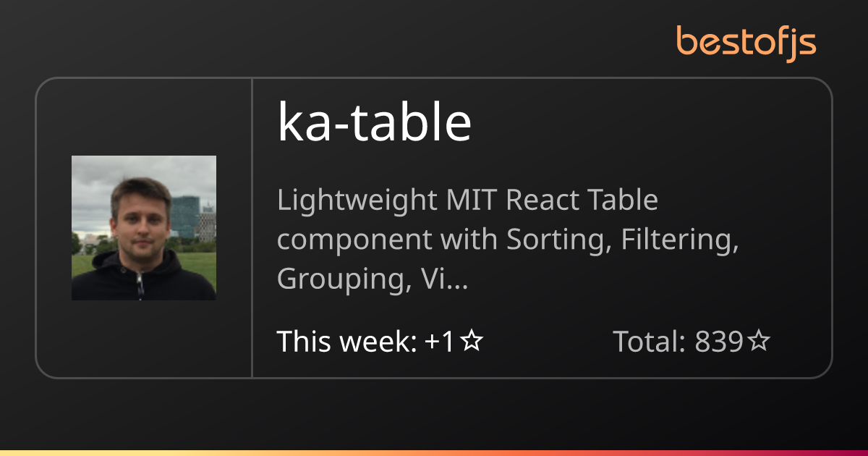
Task: Click the "component with Sorting, Filtering," line
Action: [x=508, y=240]
